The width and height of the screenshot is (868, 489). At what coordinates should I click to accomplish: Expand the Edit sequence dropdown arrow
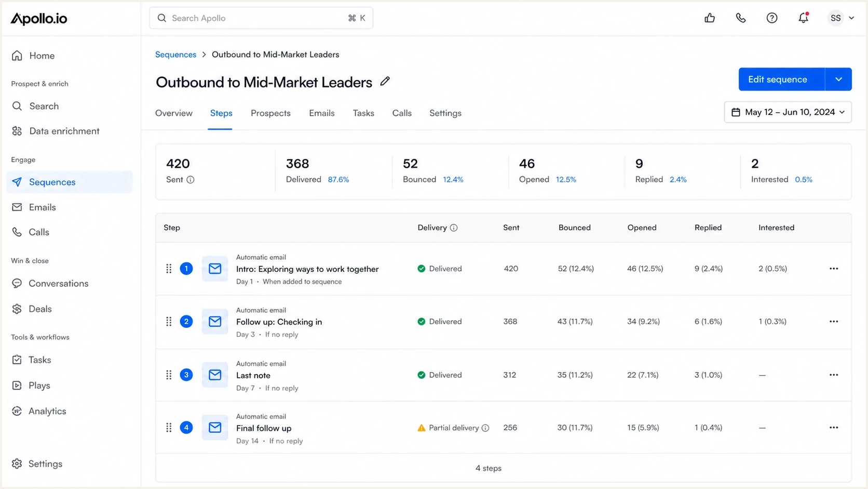[x=838, y=80]
